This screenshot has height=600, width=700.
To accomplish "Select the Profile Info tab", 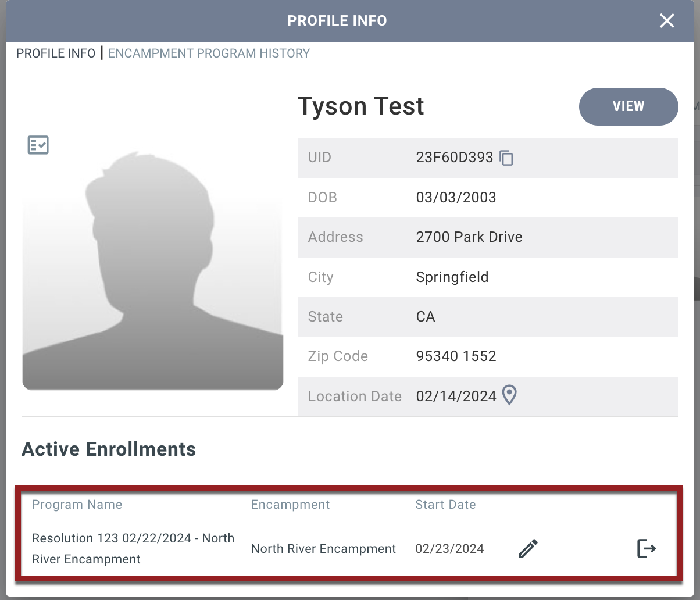I will pos(55,53).
